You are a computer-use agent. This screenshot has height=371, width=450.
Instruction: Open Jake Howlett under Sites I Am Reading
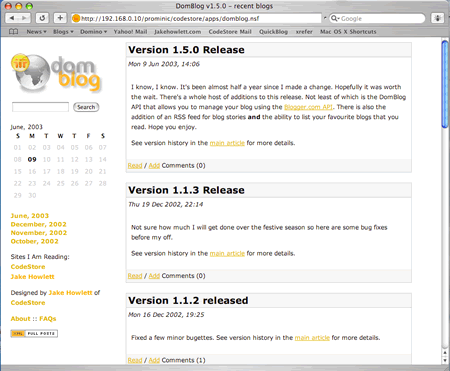[32, 277]
